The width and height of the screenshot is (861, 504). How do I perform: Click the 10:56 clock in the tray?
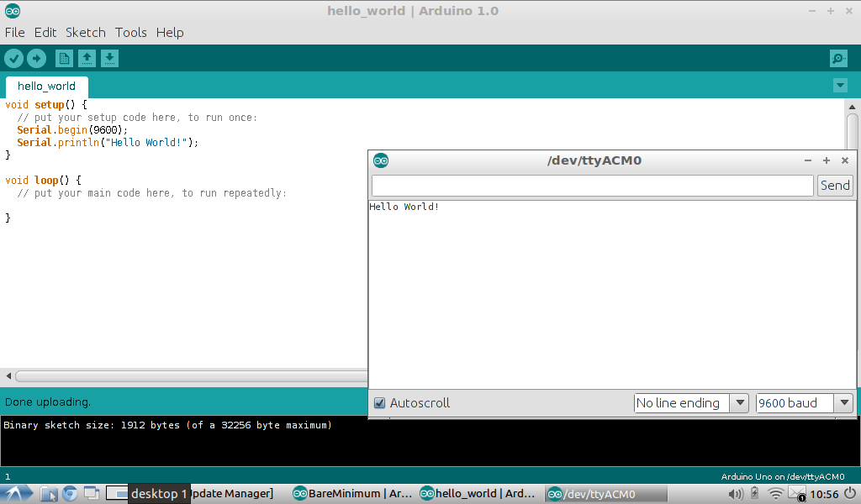(x=824, y=494)
